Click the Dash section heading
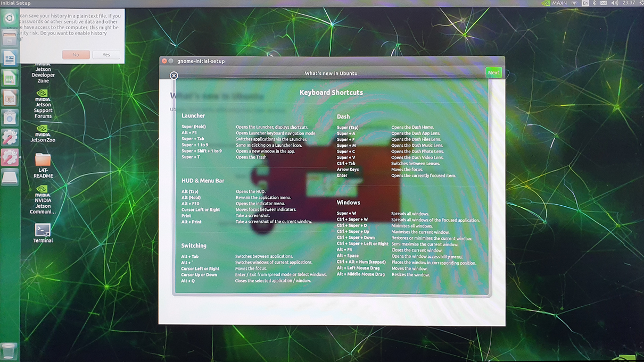This screenshot has height=362, width=644. 343,116
